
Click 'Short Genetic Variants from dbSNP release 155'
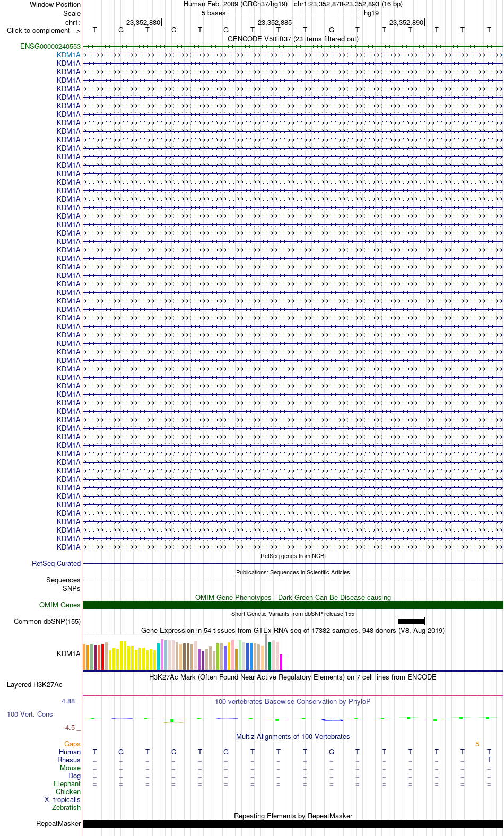click(x=293, y=614)
